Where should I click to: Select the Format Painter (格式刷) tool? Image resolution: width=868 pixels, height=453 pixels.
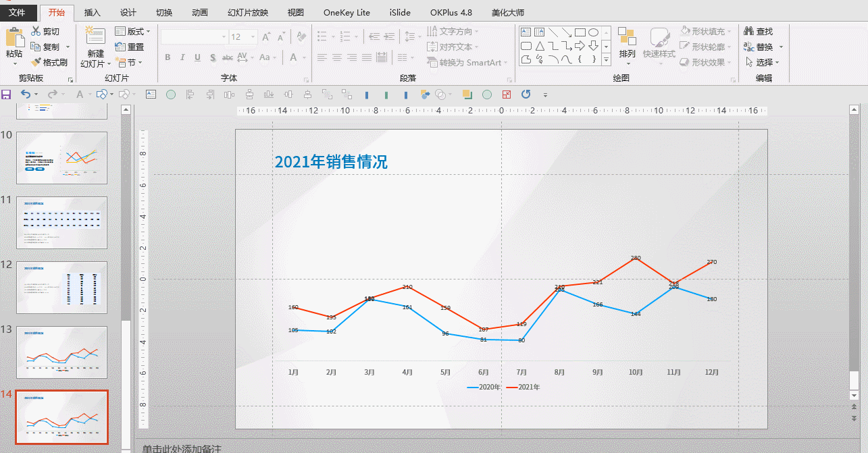[49, 62]
